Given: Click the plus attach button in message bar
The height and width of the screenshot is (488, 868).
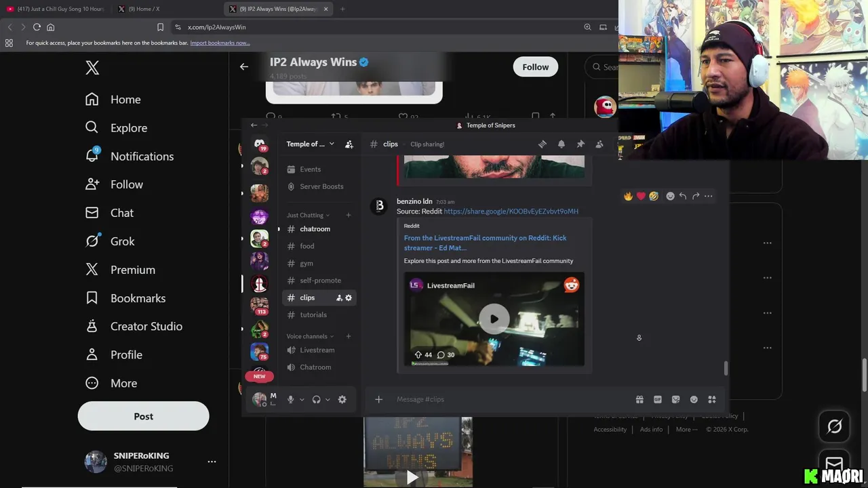Looking at the screenshot, I should coord(379,399).
